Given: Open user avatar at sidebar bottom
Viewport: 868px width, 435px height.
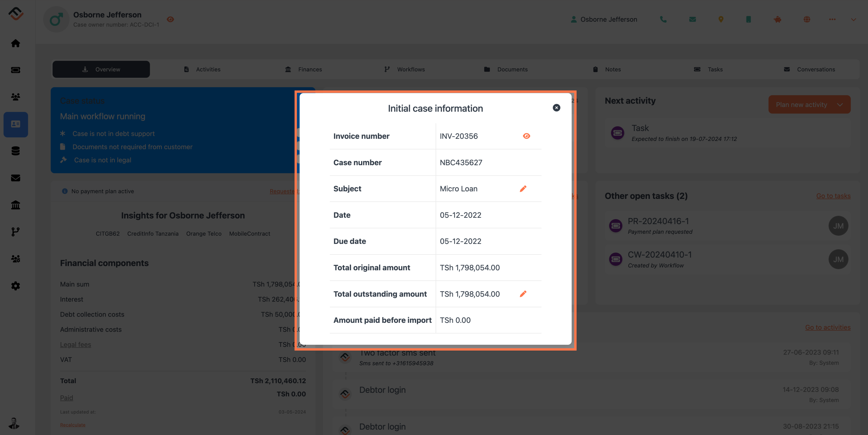Looking at the screenshot, I should coord(14,423).
